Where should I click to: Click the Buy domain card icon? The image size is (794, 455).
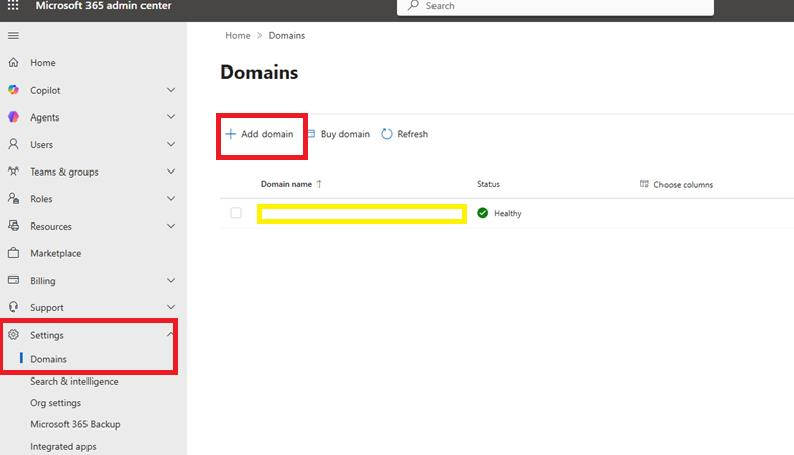coord(311,134)
